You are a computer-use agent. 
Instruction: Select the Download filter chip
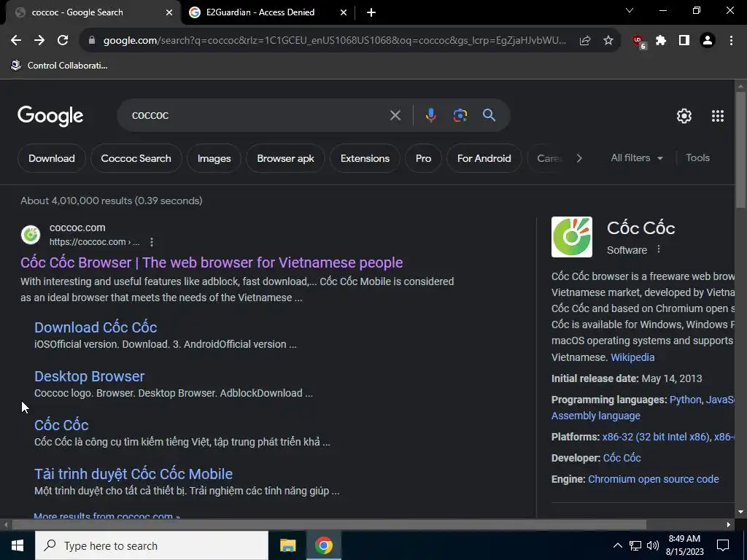click(52, 158)
